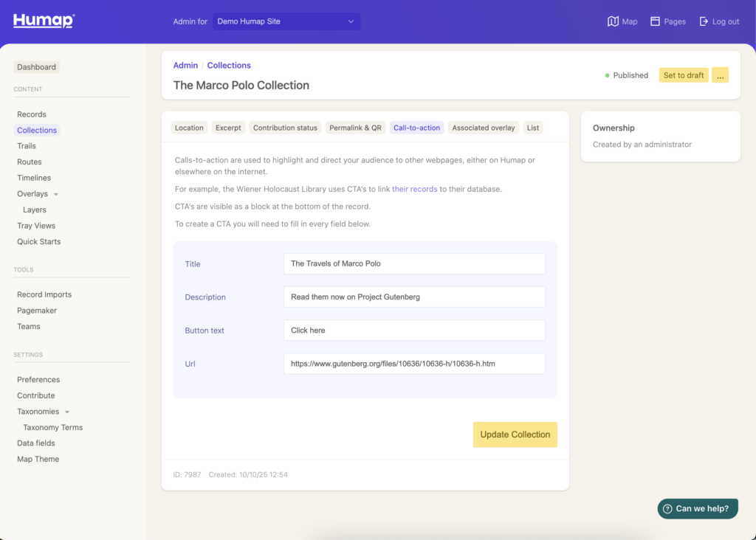Focus the Button text input field
Screen dimensions: 756x540
point(413,330)
